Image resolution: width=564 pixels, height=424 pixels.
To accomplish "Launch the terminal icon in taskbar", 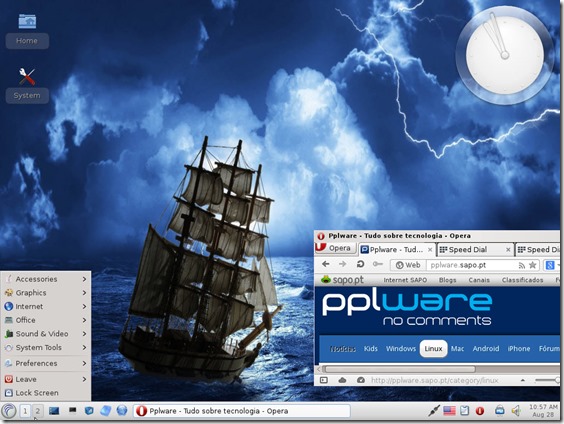I will (72, 410).
